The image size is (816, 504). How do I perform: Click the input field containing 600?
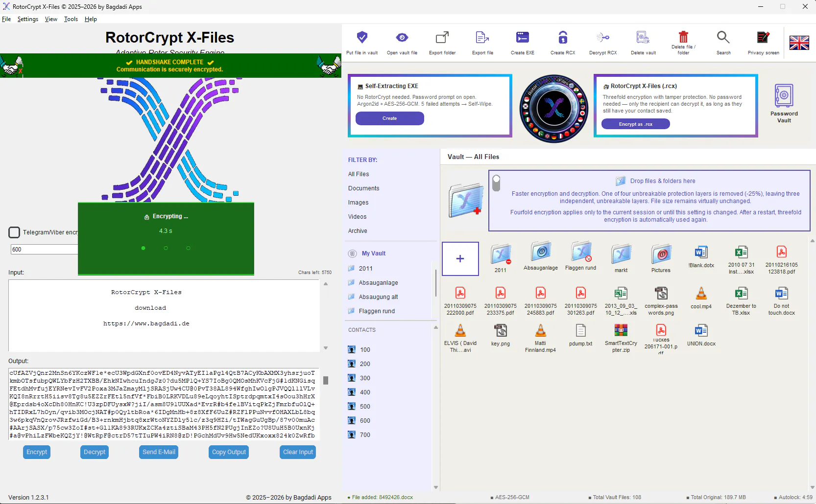pyautogui.click(x=44, y=250)
